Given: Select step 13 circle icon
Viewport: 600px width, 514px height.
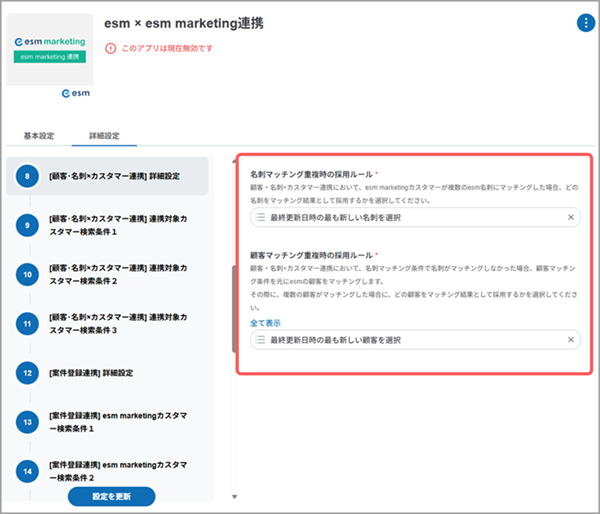Looking at the screenshot, I should 27,421.
